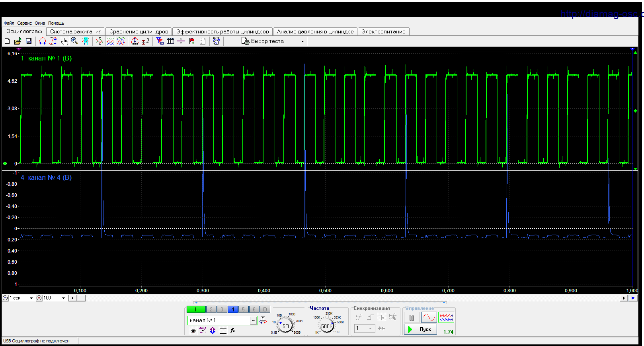
Task: Toggle channel 5 button
Action: 244,309
